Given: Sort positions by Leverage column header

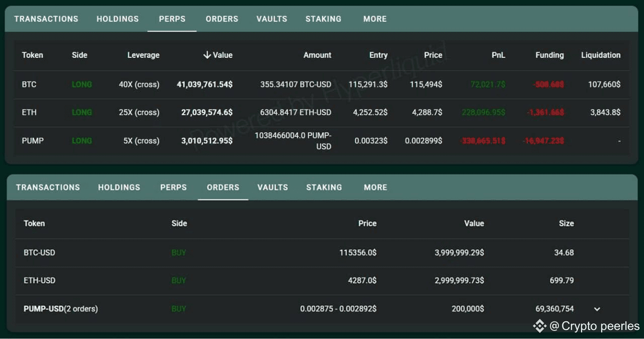Looking at the screenshot, I should tap(143, 55).
